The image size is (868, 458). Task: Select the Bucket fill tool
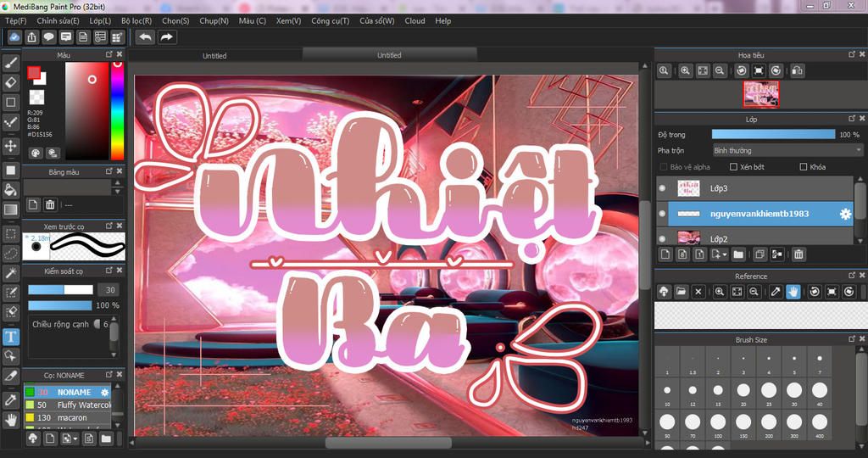(x=10, y=190)
